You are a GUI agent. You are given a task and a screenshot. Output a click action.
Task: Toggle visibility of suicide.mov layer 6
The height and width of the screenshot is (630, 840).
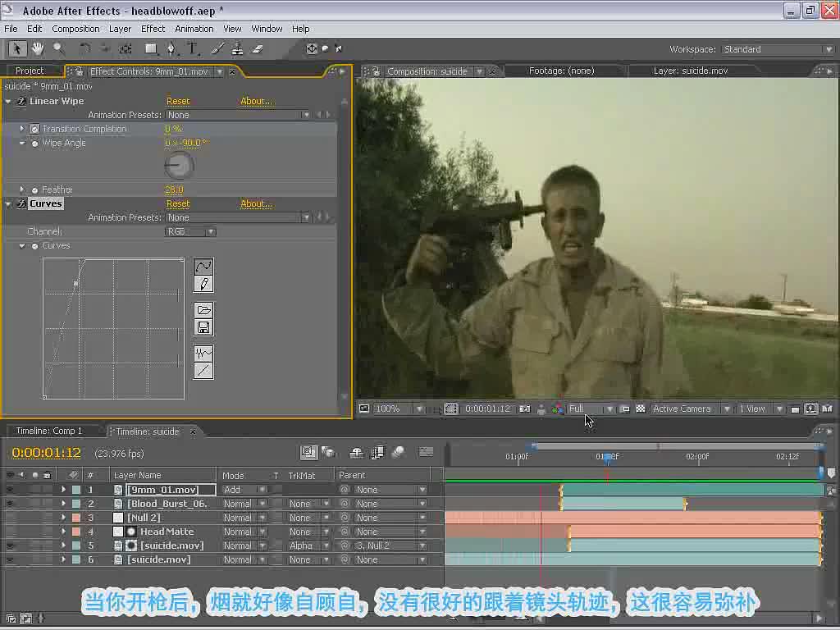click(x=10, y=559)
